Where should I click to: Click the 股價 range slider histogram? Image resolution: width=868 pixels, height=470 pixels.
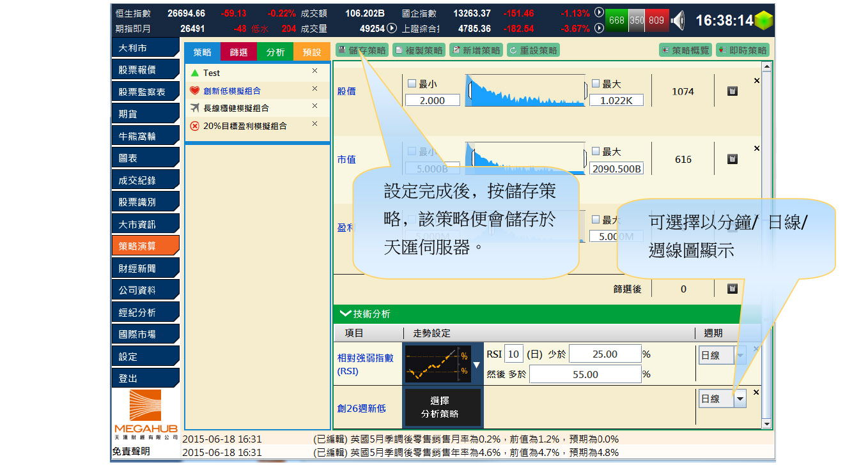coord(525,90)
